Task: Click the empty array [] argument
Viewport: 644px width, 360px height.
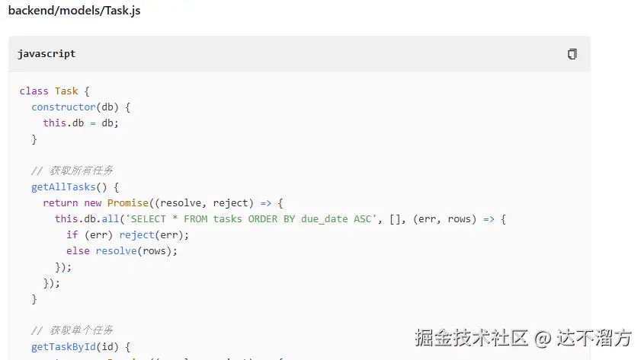Action: pyautogui.click(x=395, y=219)
